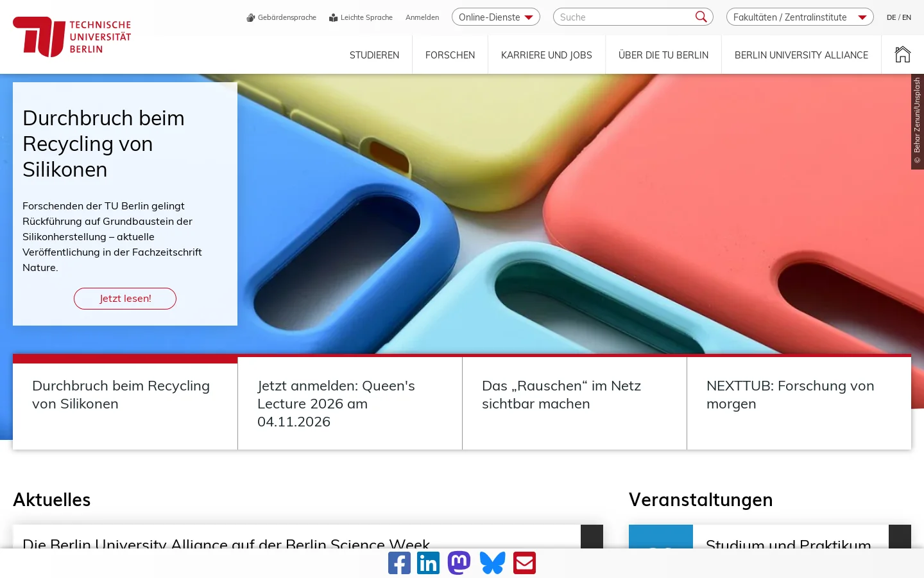Select Queen's Lecture 2026 slide tab
924x578 pixels.
click(350, 403)
